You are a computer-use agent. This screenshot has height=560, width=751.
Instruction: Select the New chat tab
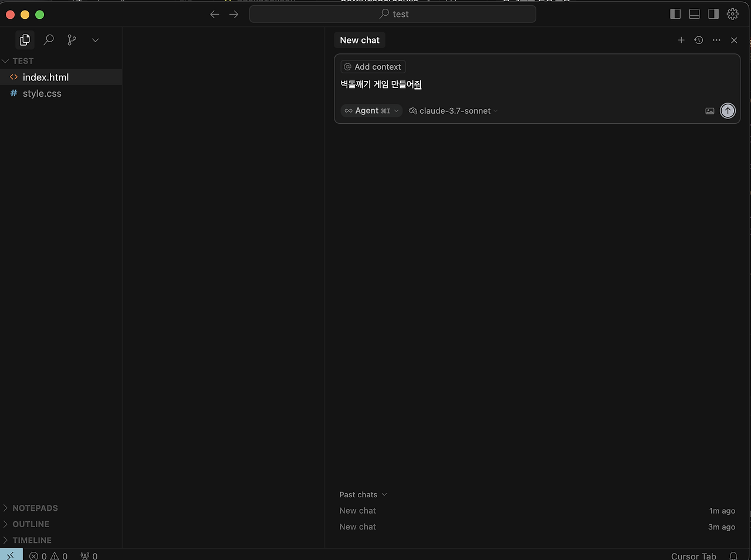coord(360,40)
